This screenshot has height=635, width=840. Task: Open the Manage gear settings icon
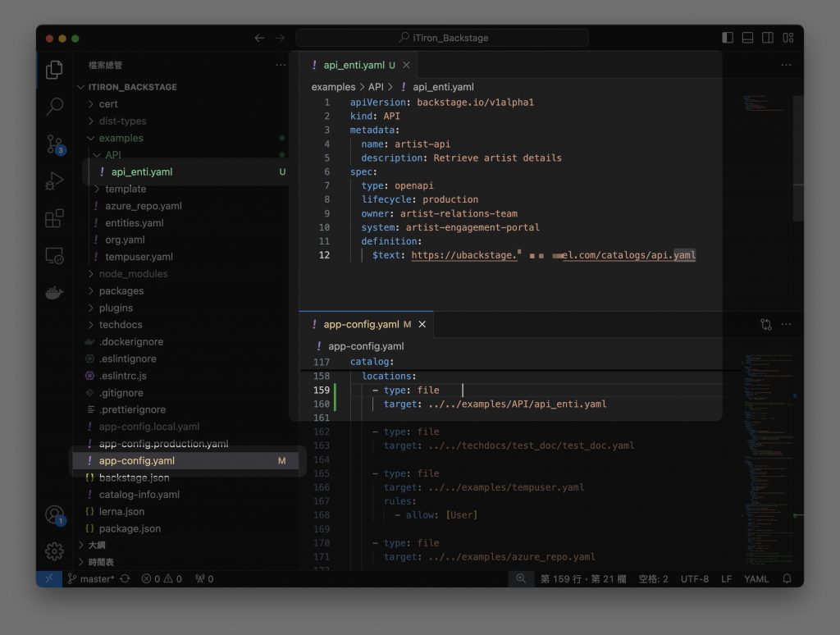pos(54,550)
